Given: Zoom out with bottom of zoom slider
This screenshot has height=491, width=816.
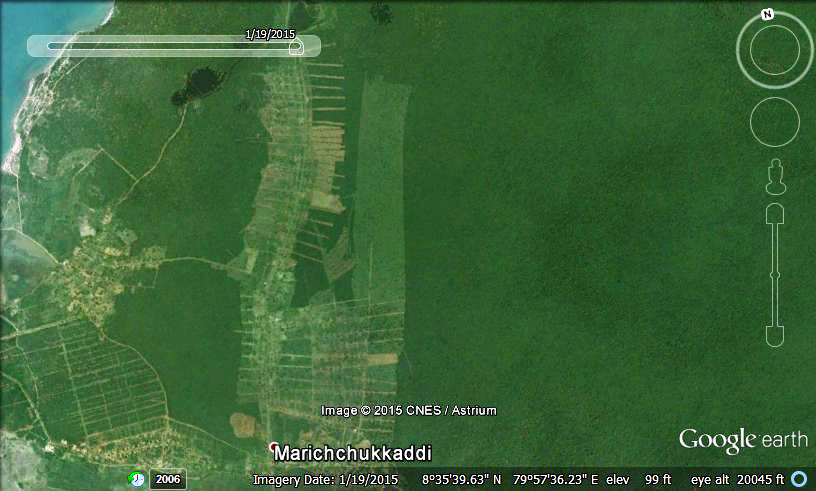Looking at the screenshot, I should tap(775, 336).
